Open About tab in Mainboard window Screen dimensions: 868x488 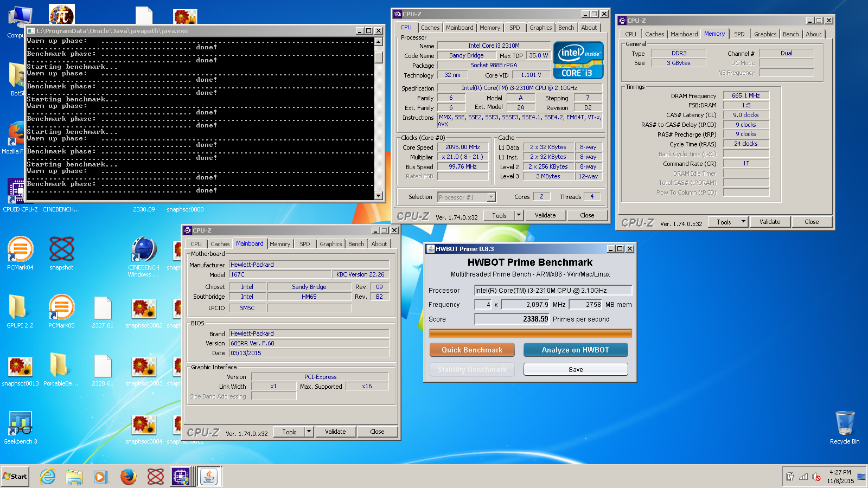coord(379,244)
